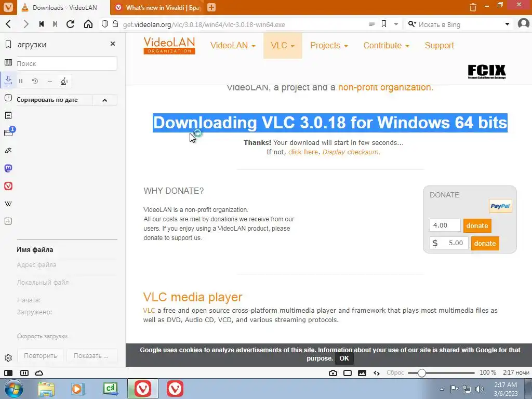This screenshot has height=399, width=532.
Task: Open History panel clock icon
Action: coord(8,98)
